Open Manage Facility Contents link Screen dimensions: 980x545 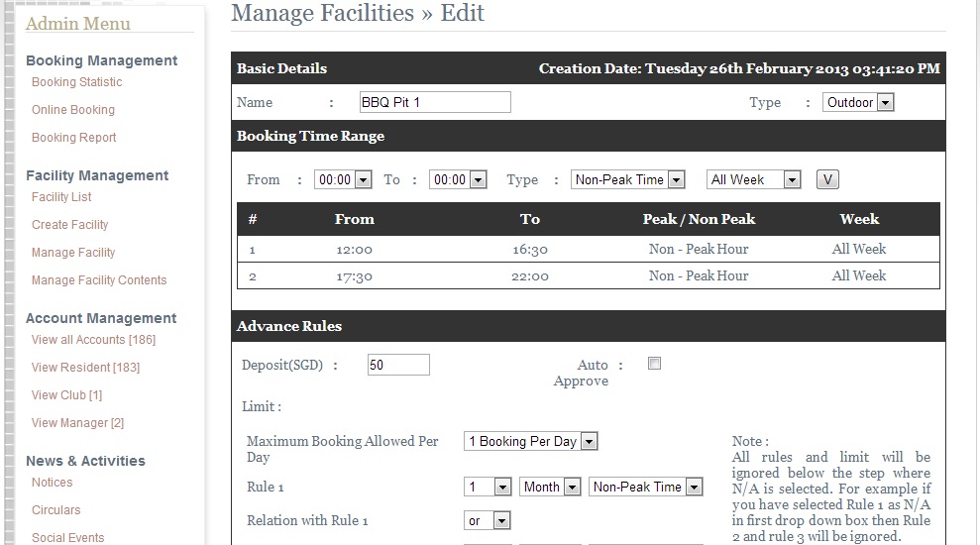99,280
